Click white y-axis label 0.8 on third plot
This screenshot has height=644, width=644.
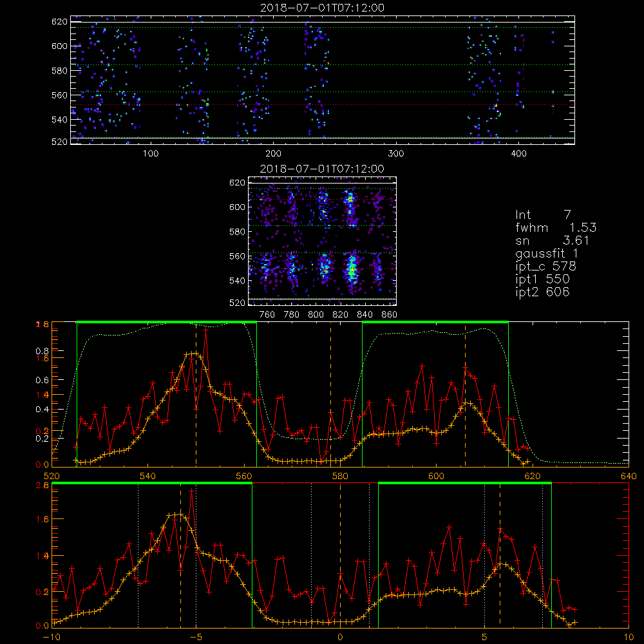pos(42,351)
